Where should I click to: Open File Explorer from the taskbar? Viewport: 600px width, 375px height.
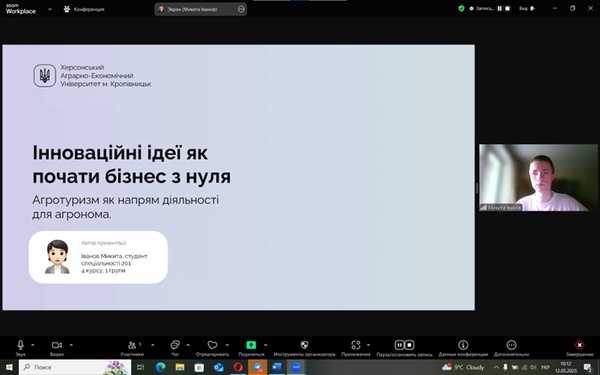point(180,367)
